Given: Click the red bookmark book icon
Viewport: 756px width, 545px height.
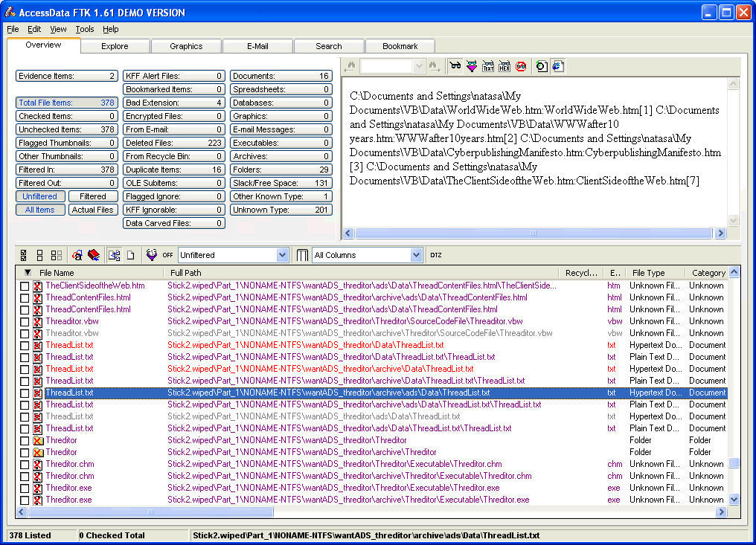Looking at the screenshot, I should point(94,255).
